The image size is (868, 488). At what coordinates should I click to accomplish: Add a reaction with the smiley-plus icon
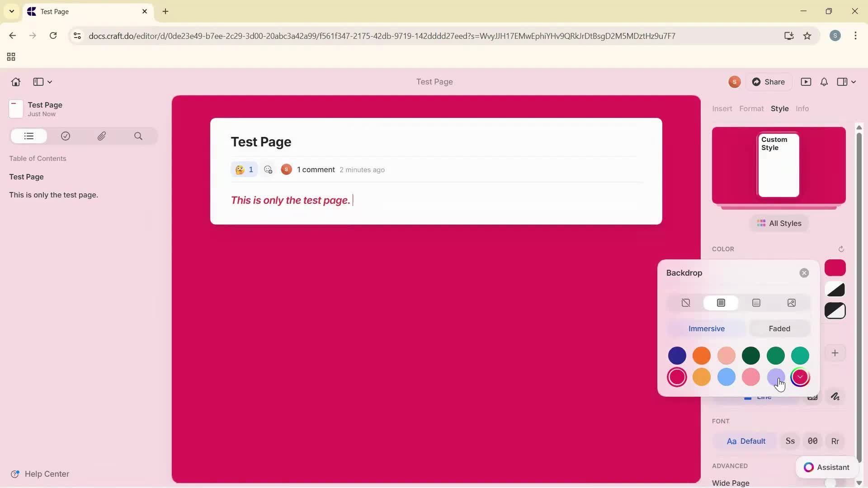tap(269, 169)
